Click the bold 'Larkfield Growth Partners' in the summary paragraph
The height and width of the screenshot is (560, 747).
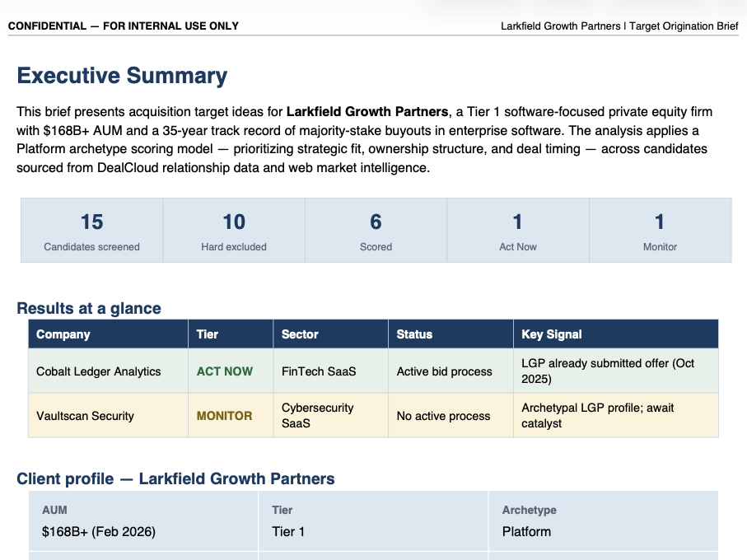point(367,112)
